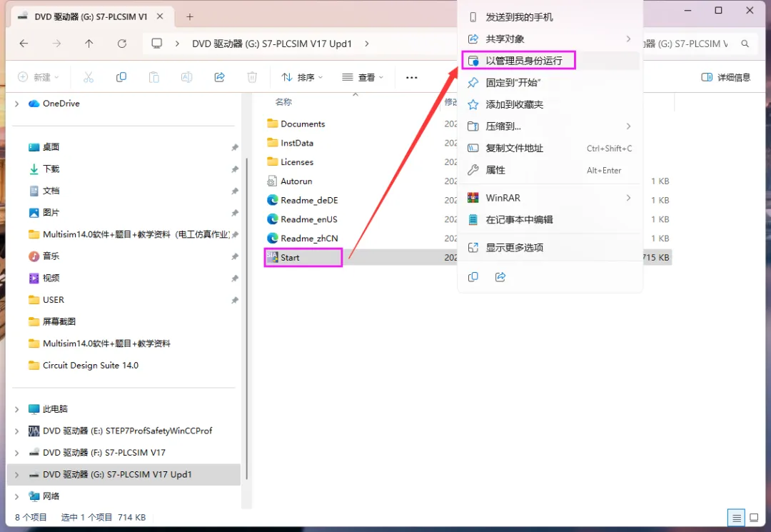
Task: Go up one folder level
Action: 89,44
